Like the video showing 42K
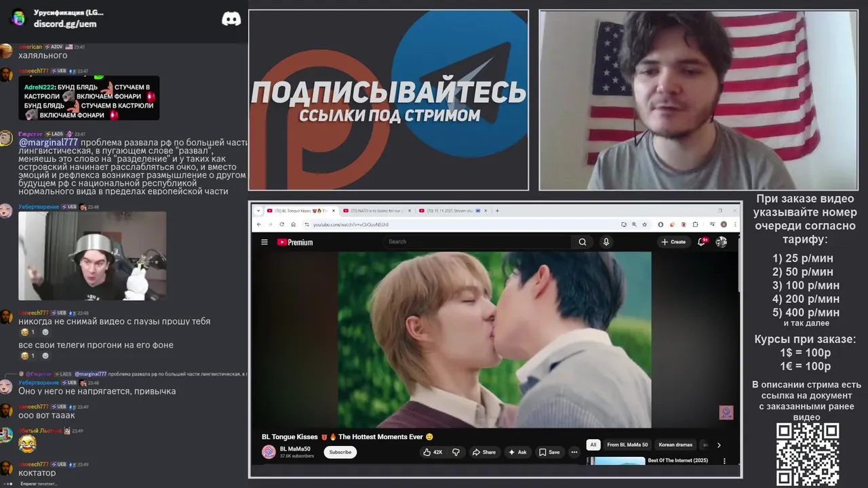This screenshot has width=868, height=488. click(x=433, y=452)
